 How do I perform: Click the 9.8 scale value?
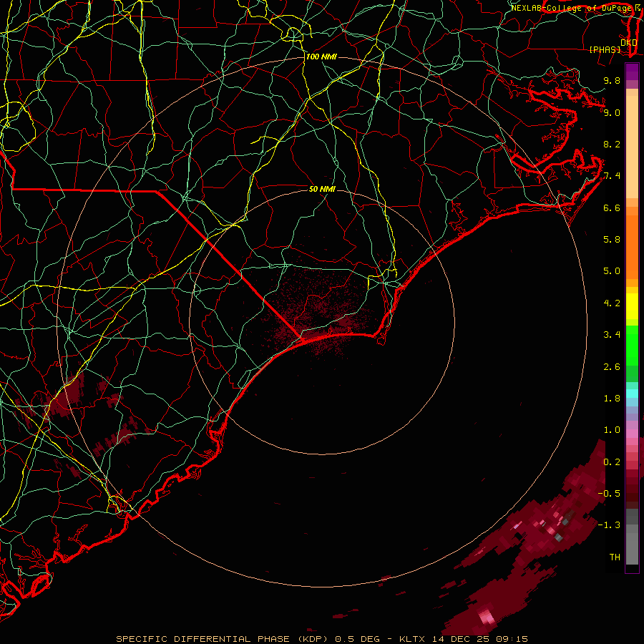coord(612,81)
